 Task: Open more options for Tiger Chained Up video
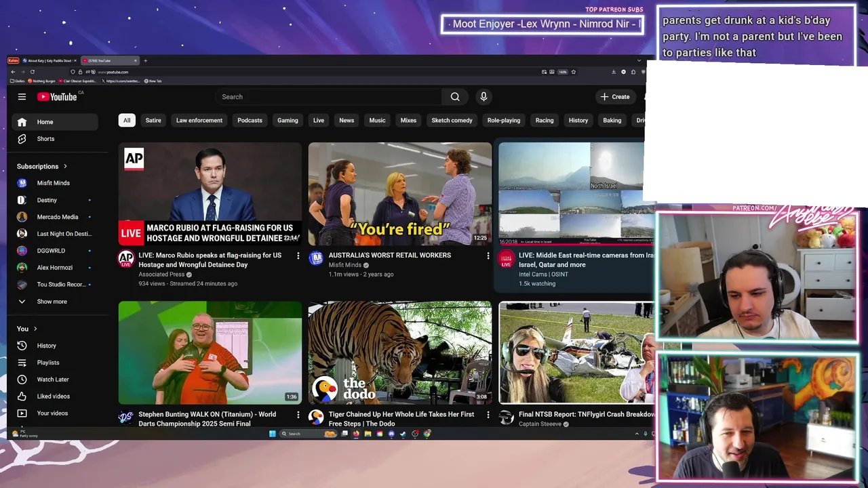[488, 414]
